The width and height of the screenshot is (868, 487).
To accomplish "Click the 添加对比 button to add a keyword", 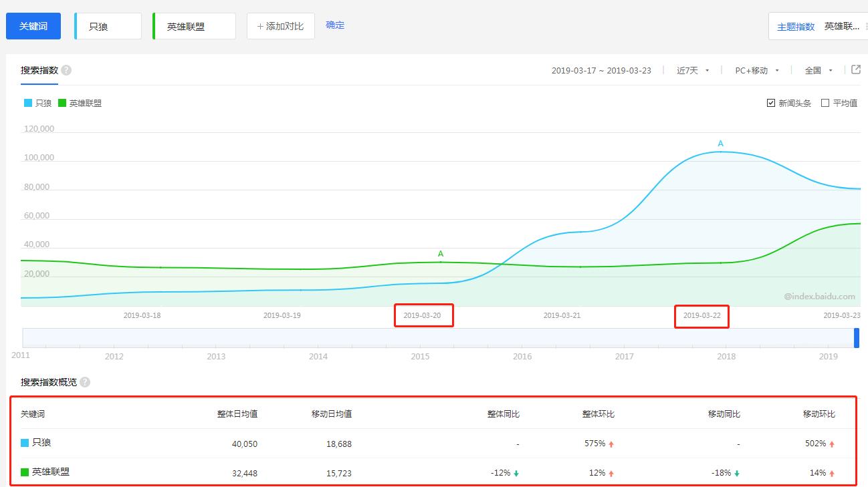I will [x=280, y=26].
